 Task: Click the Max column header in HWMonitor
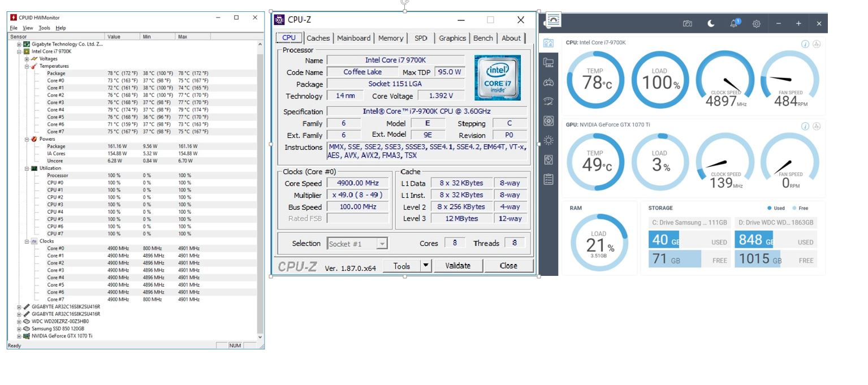pyautogui.click(x=193, y=37)
